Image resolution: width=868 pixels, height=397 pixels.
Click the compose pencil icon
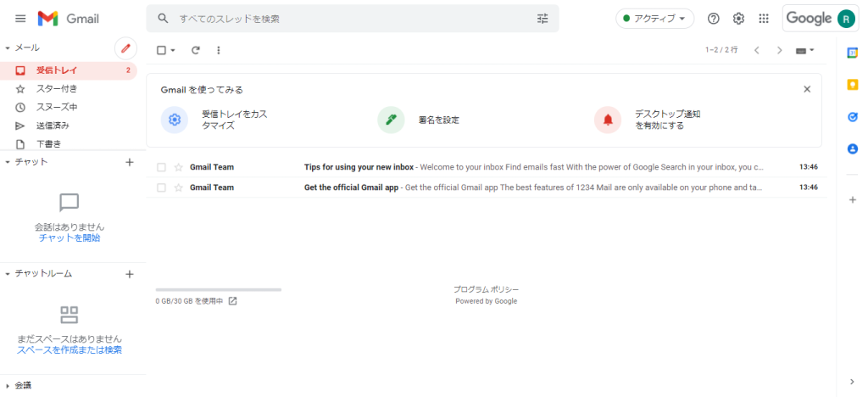pyautogui.click(x=125, y=48)
